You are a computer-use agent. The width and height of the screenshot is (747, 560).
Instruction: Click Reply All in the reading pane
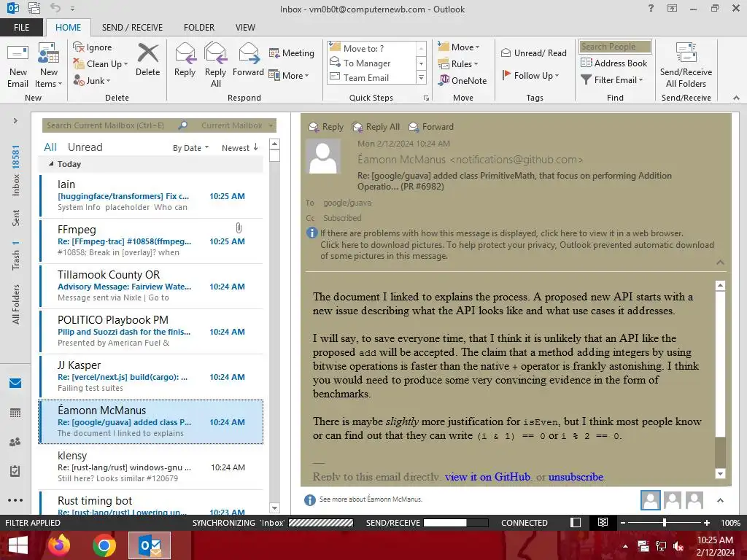coord(376,127)
